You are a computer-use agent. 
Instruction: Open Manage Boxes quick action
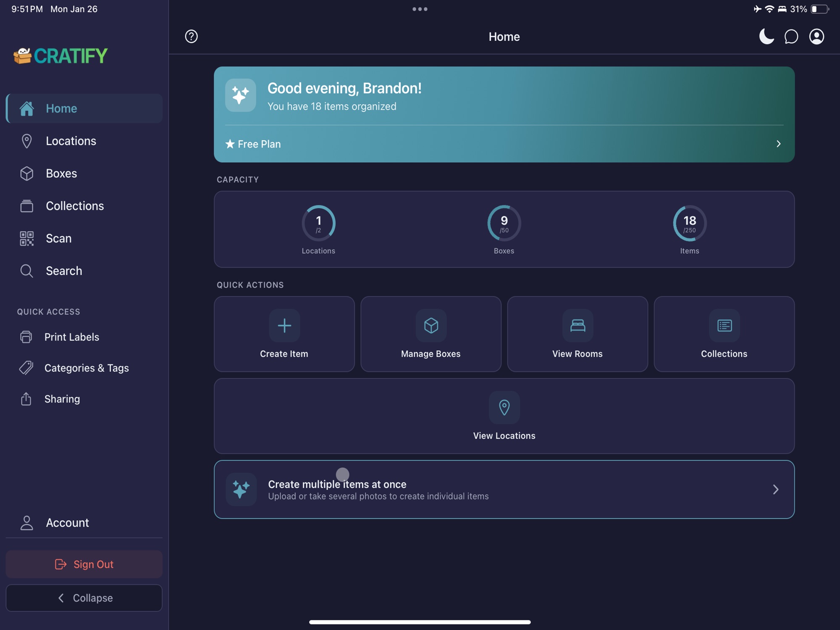tap(431, 334)
